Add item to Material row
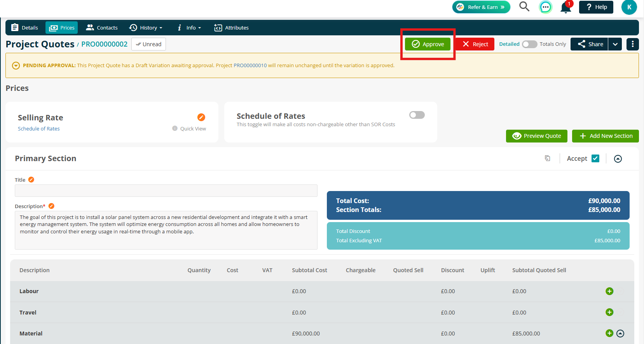This screenshot has height=344, width=644. pos(609,333)
